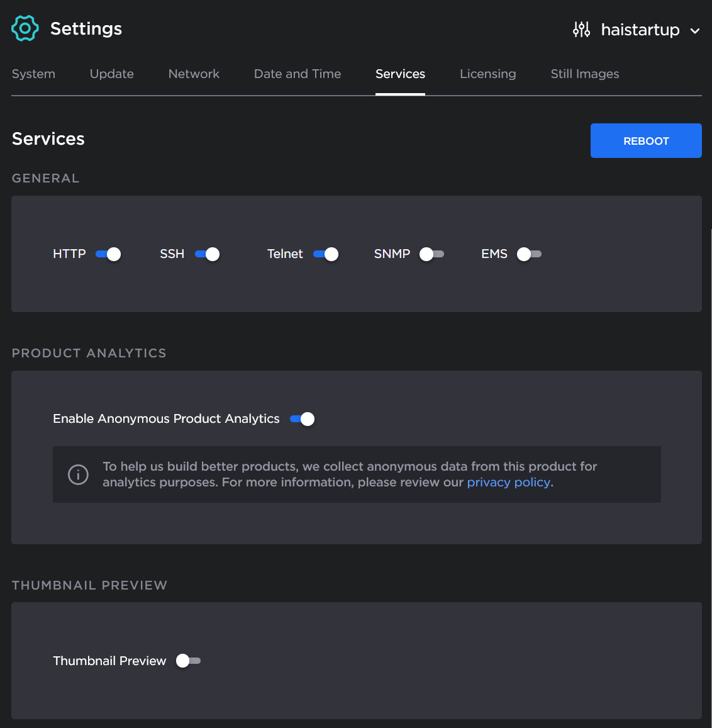Switch to the System tab
The width and height of the screenshot is (712, 728).
tap(33, 74)
